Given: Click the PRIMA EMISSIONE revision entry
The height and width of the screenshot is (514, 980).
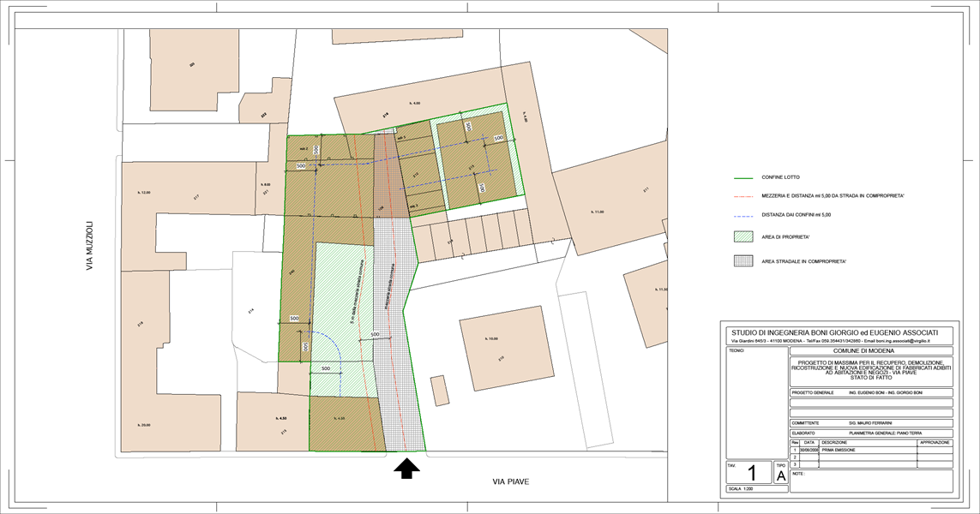Looking at the screenshot, I should (839, 450).
